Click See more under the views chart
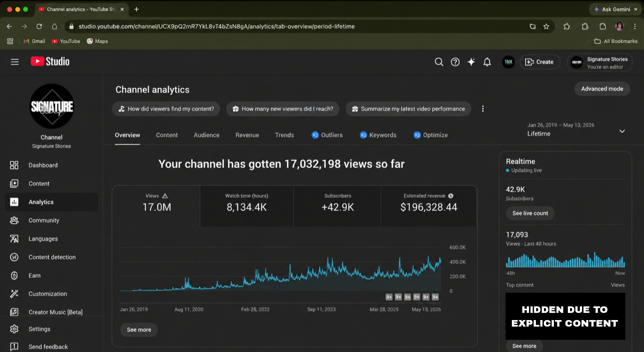 click(139, 330)
